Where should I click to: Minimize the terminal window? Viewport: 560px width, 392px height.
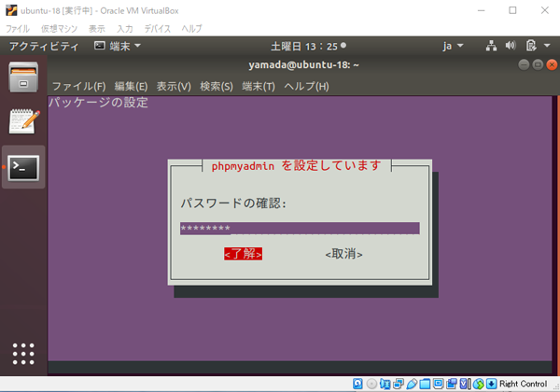tap(524, 64)
